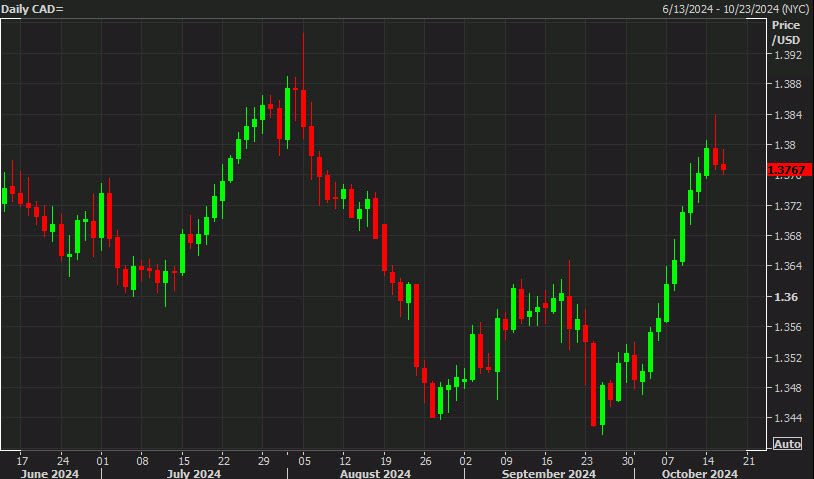The width and height of the screenshot is (814, 479).
Task: Click the 07 date tick in October
Action: click(668, 461)
